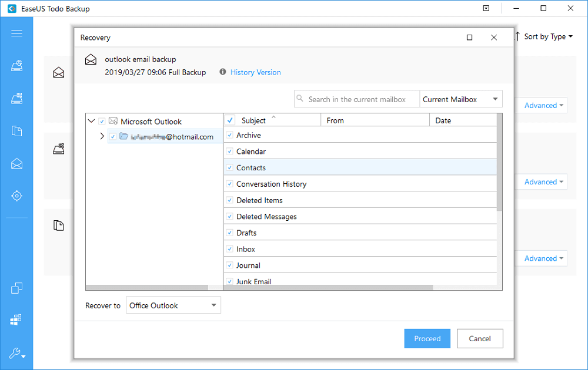Select the Deleted Messages row

tap(361, 217)
